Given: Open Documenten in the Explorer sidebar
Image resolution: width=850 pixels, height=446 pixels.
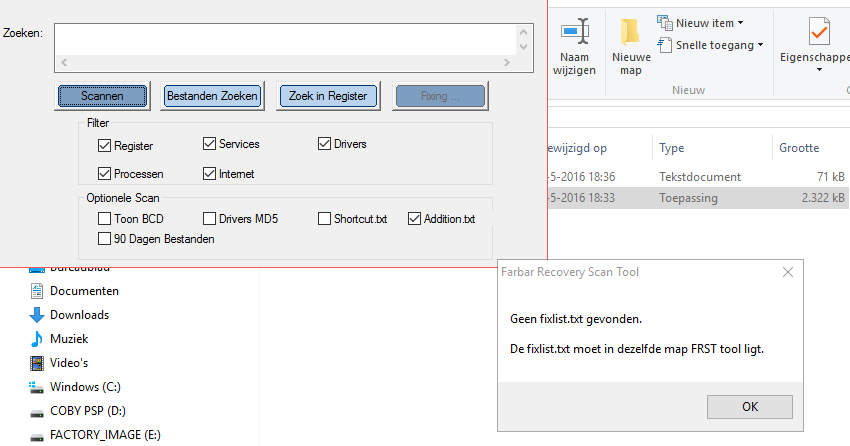Looking at the screenshot, I should click(x=84, y=291).
